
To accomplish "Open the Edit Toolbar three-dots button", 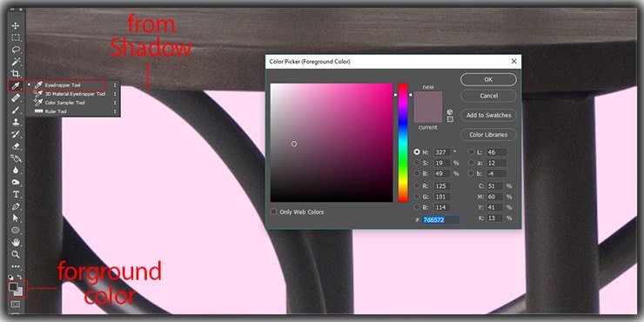I will tap(16, 266).
